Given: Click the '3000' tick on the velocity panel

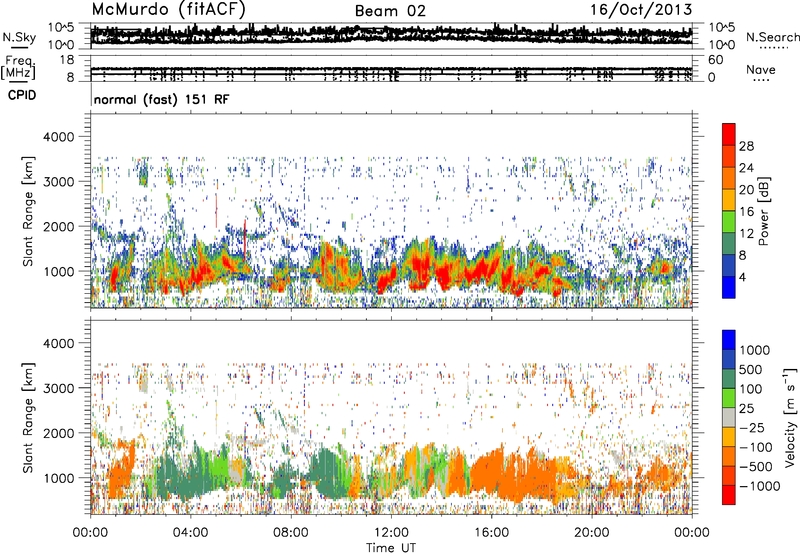Looking at the screenshot, I should point(59,388).
